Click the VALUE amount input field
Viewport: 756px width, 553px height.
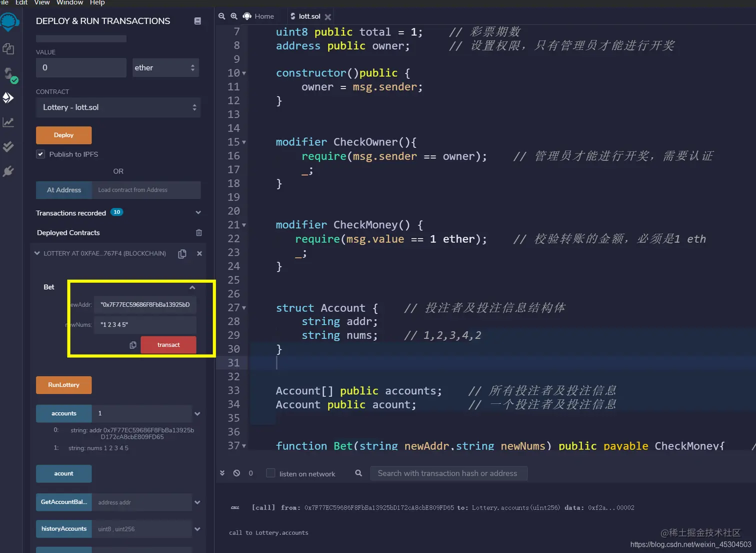point(81,67)
